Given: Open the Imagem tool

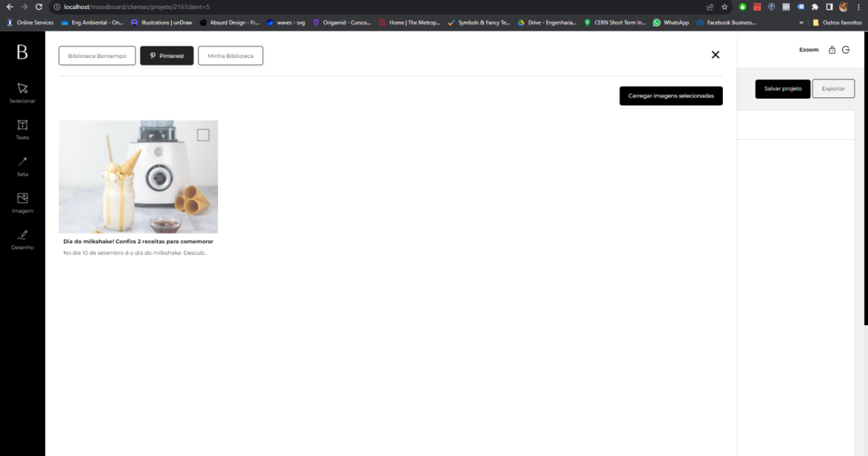Looking at the screenshot, I should tap(22, 201).
